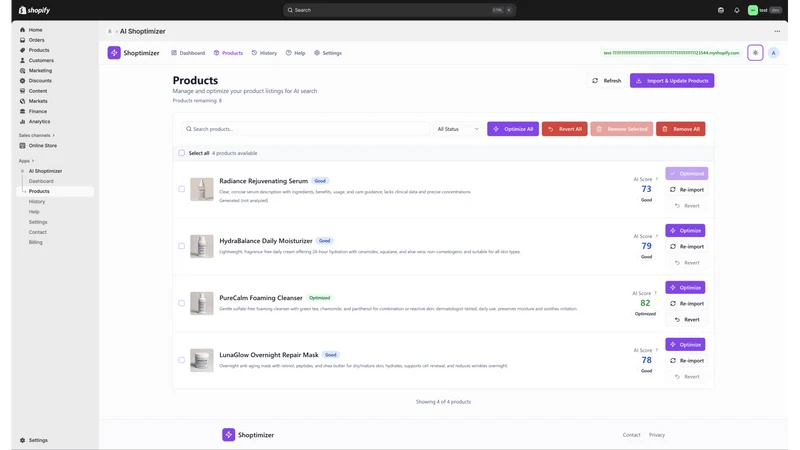This screenshot has width=800, height=450.
Task: Click the Remove All button
Action: [x=681, y=129]
